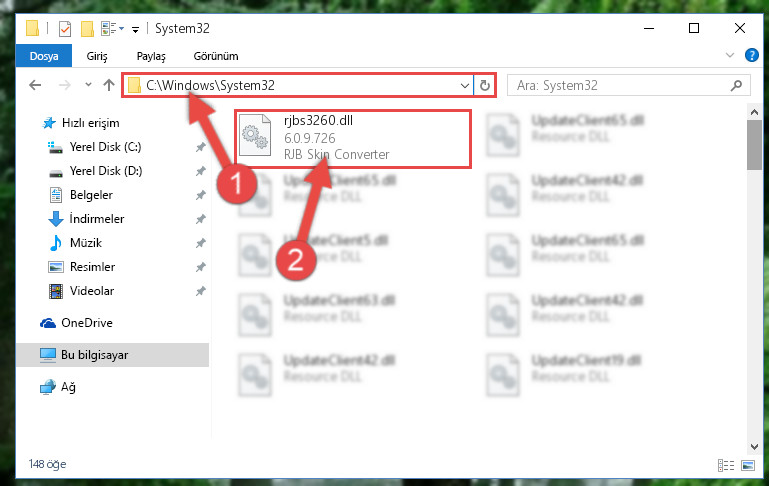Click the vertical scrollbar down arrow

click(x=754, y=447)
